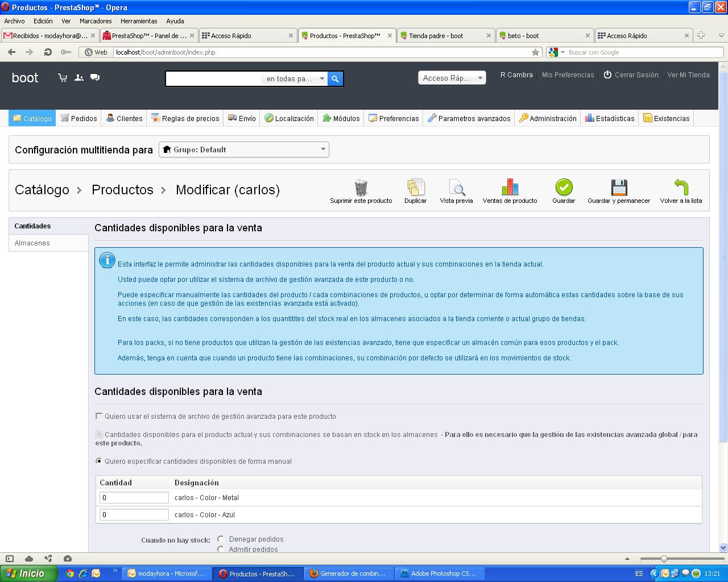Viewport: 728px width, 582px height.
Task: Enable the advanced stock management checkbox
Action: (99, 416)
